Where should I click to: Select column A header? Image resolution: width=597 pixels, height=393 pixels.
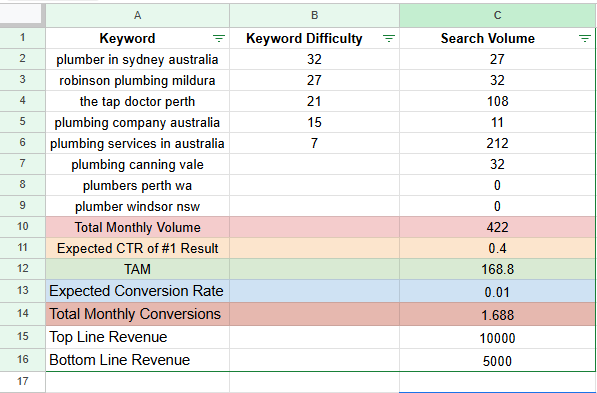click(137, 15)
